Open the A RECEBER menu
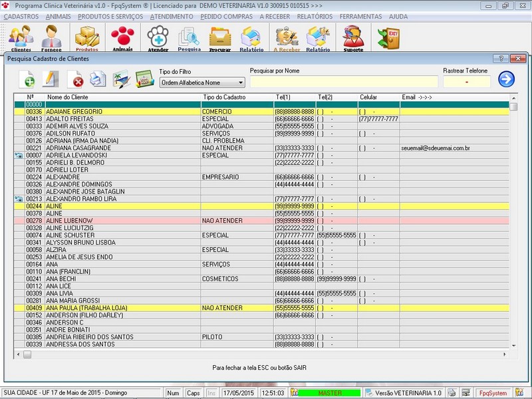The height and width of the screenshot is (399, 532). click(275, 17)
